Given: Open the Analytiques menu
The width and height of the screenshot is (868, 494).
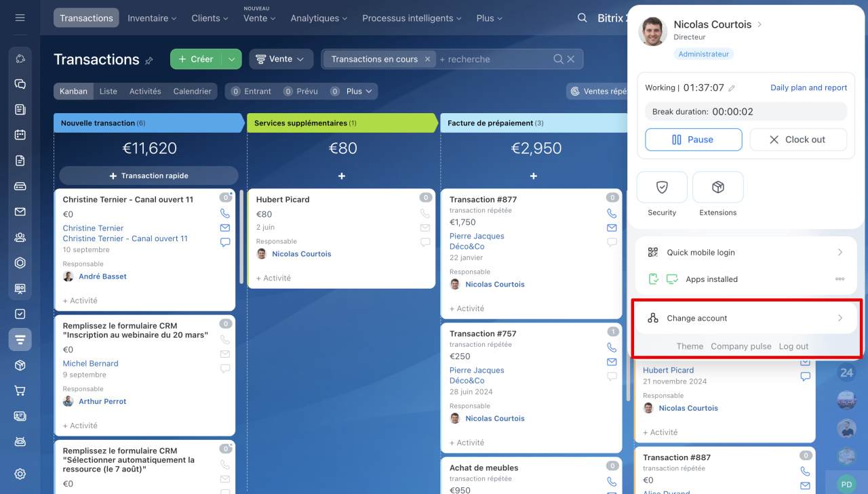Looking at the screenshot, I should 319,18.
